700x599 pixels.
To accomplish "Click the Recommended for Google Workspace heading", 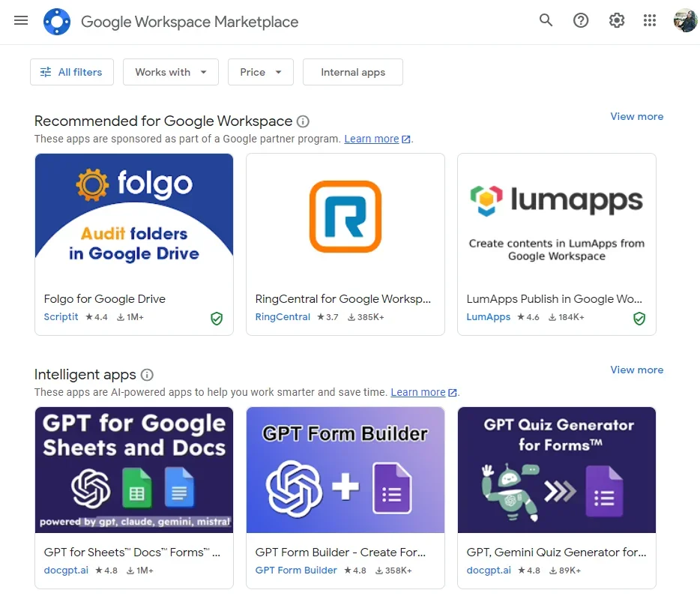I will 163,121.
